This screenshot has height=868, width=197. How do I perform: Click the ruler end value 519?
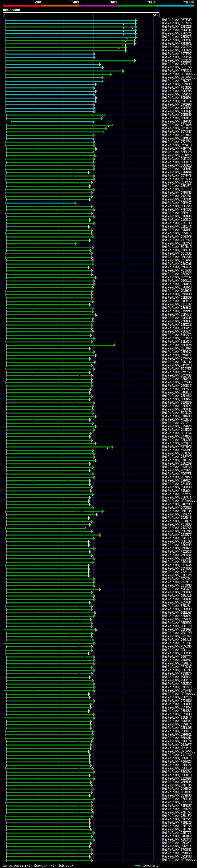pos(155,15)
